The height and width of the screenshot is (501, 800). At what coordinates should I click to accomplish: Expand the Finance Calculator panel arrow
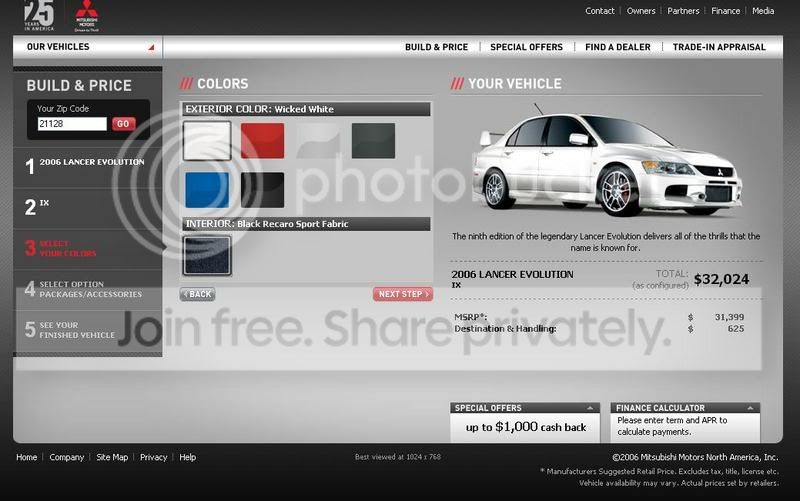pos(750,408)
